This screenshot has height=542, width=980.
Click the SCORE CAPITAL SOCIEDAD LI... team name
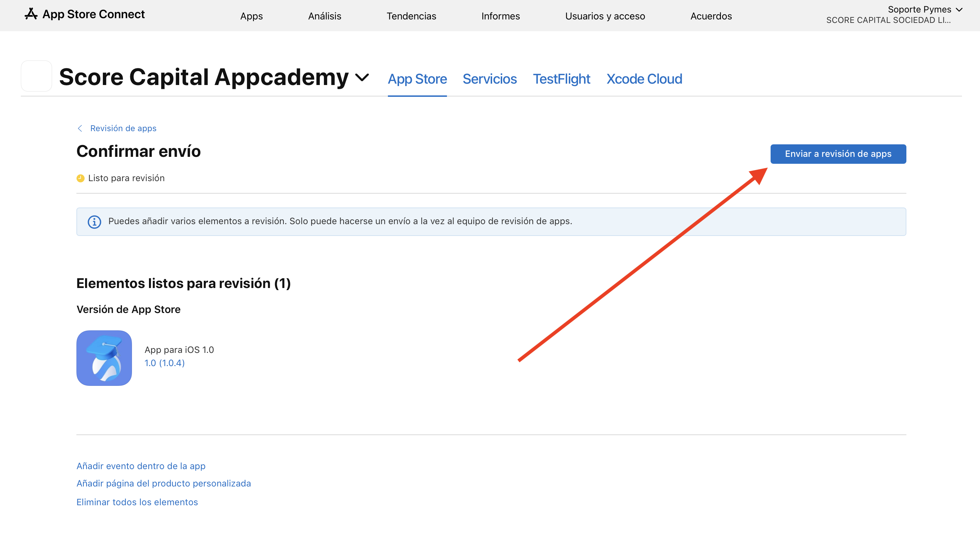pyautogui.click(x=888, y=20)
